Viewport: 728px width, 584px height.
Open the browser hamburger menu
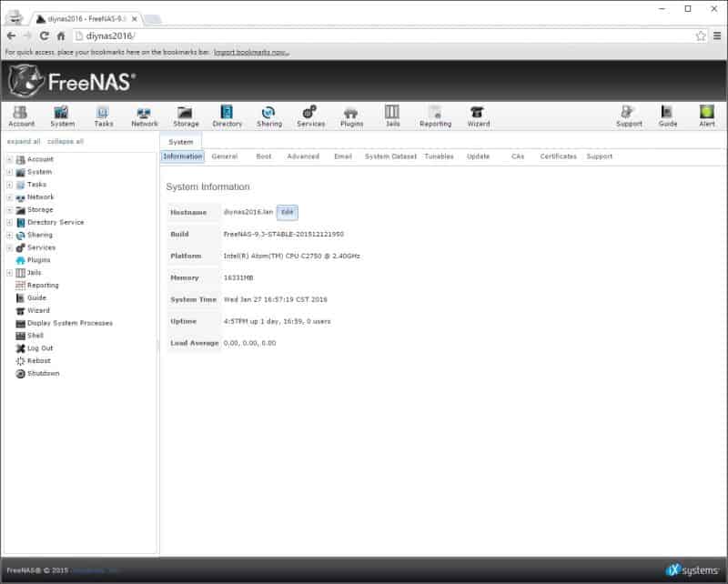point(717,35)
